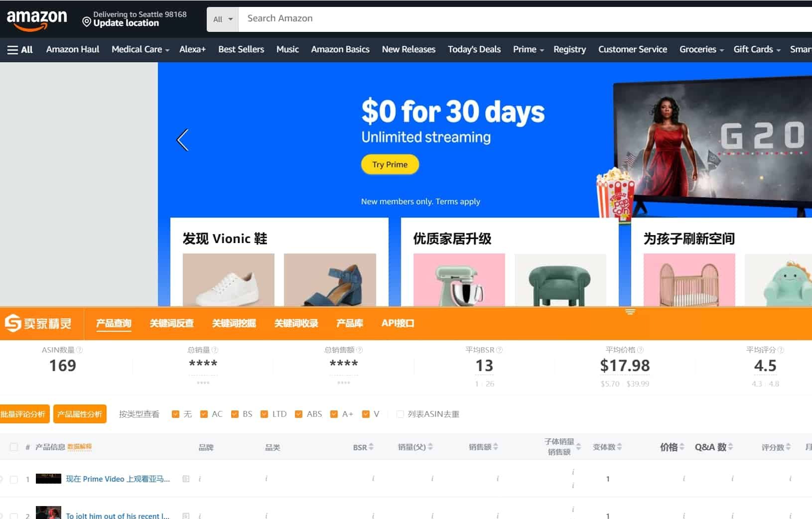Click the Amazon logo
This screenshot has height=519, width=812.
[37, 20]
